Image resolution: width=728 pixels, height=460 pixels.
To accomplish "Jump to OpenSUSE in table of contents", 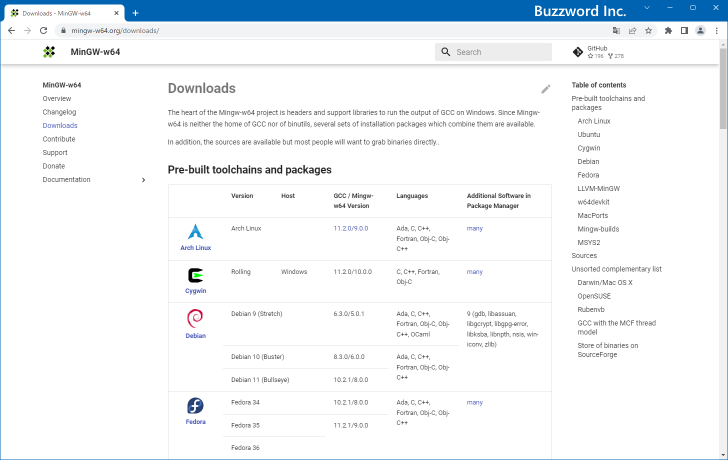I will 594,296.
